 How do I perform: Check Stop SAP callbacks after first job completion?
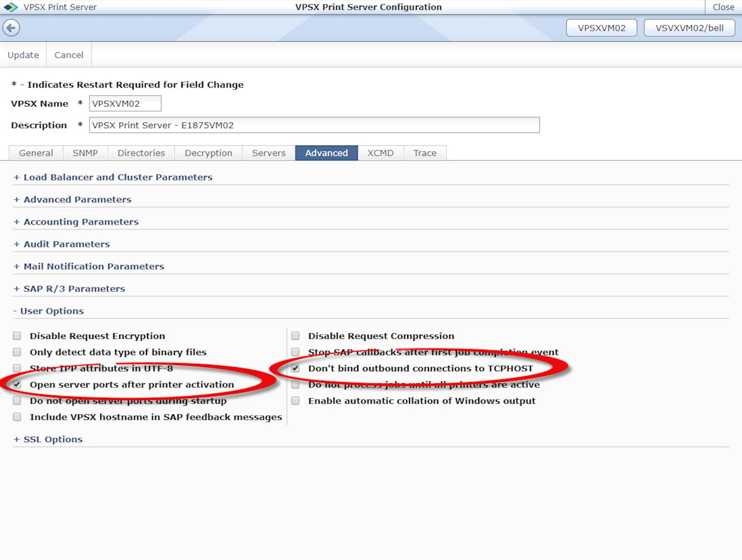coord(295,352)
